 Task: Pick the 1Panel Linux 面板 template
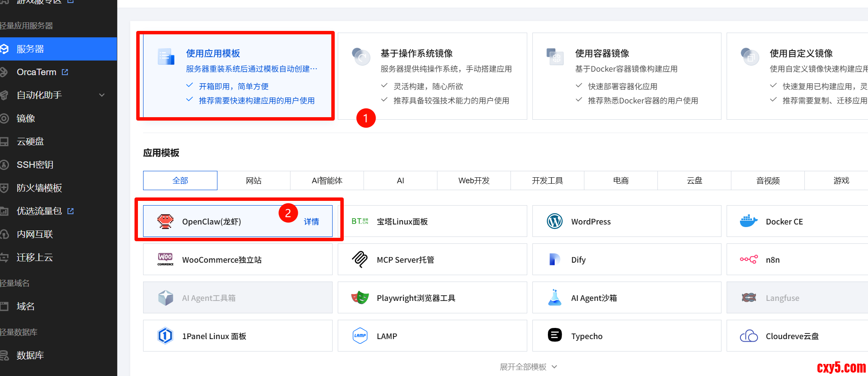click(x=237, y=336)
